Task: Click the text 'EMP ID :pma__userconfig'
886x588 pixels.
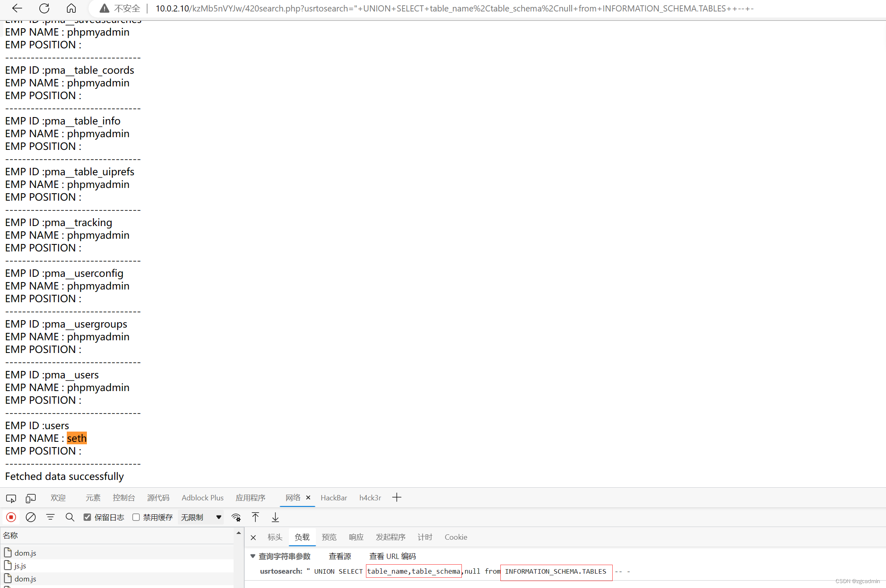Action: [x=64, y=273]
